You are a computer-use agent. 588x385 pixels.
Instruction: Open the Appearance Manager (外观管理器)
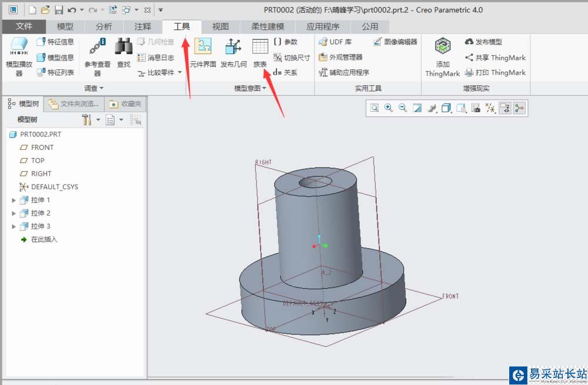[340, 57]
